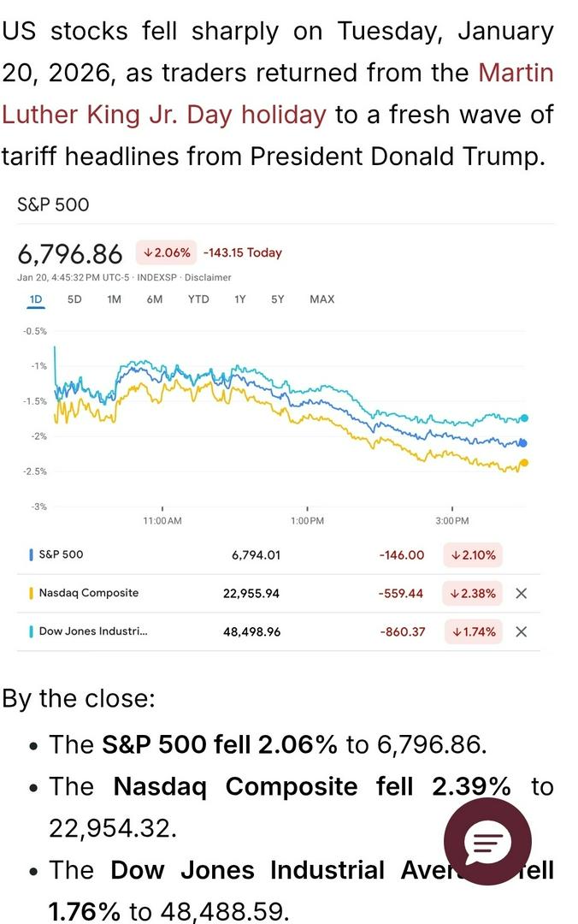Click the Dow Jones teal endpoint dot

tap(524, 418)
